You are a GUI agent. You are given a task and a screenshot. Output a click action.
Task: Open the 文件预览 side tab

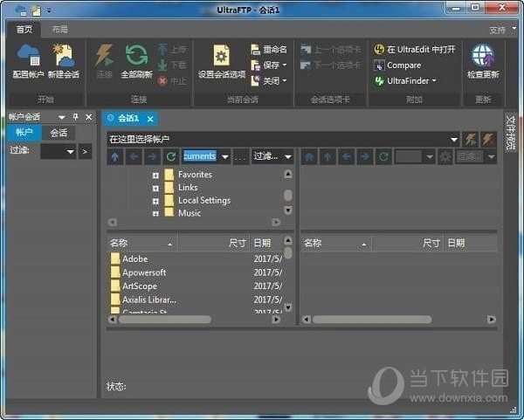click(511, 133)
